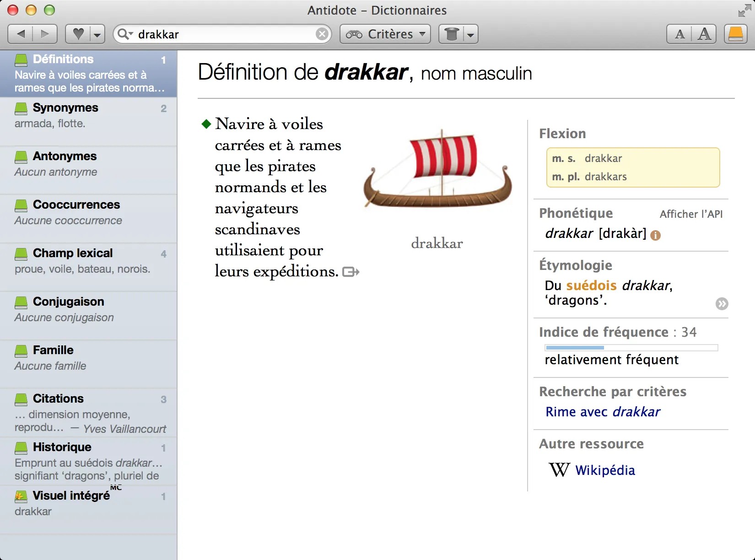755x560 pixels.
Task: Open the Conjugaison dictionary
Action: [88, 316]
